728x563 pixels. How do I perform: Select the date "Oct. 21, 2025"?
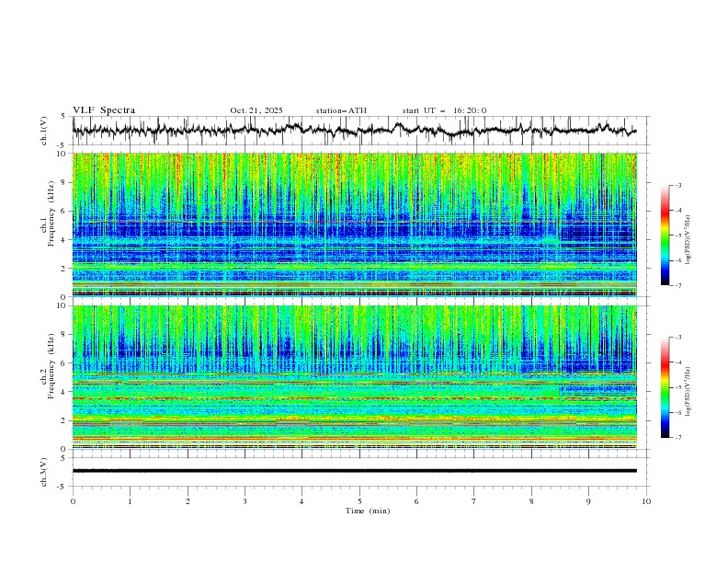pos(256,110)
